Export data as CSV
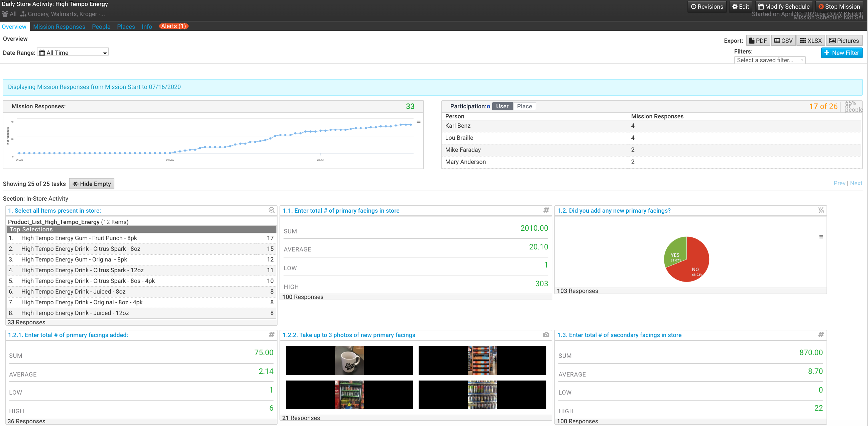This screenshot has width=868, height=426. (x=783, y=41)
